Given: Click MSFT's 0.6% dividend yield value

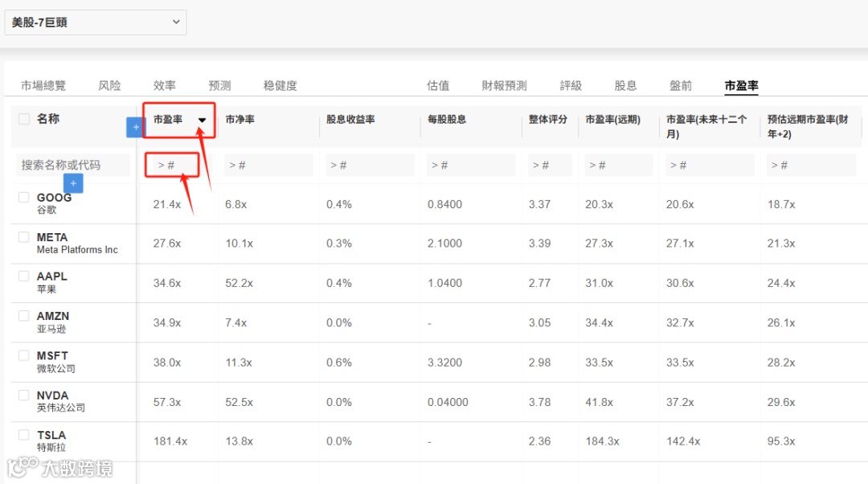Looking at the screenshot, I should tap(339, 363).
